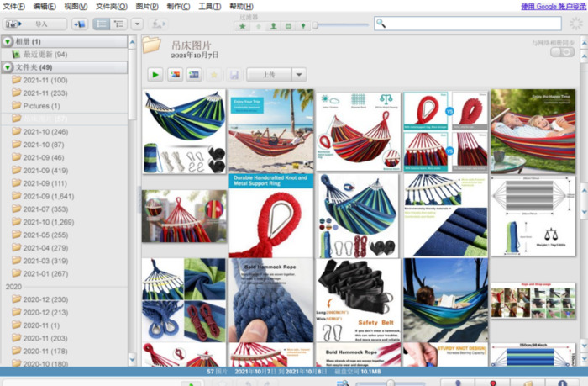
Task: Collapse the 文件夹 folders section
Action: click(8, 66)
